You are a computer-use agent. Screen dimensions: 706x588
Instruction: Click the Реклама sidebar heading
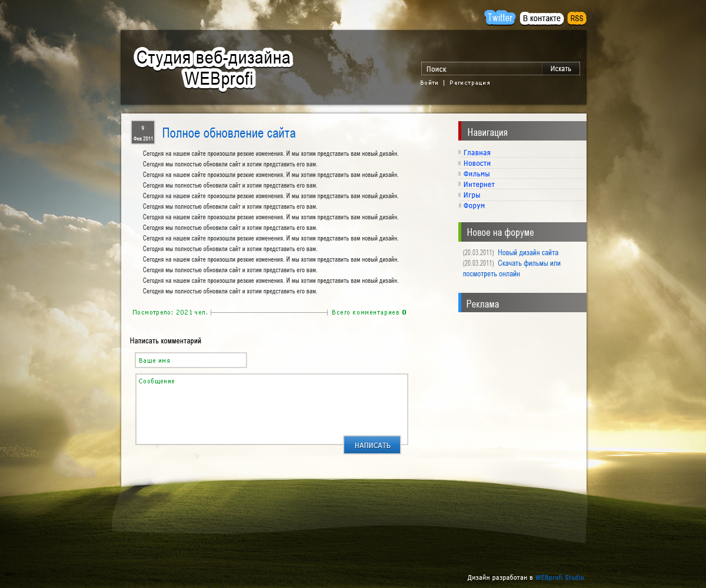point(522,303)
